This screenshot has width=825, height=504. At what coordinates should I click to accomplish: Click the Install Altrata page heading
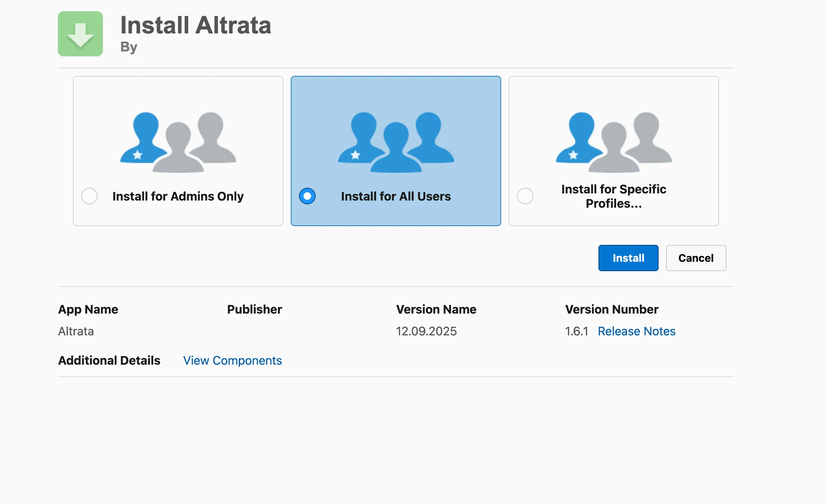(196, 25)
